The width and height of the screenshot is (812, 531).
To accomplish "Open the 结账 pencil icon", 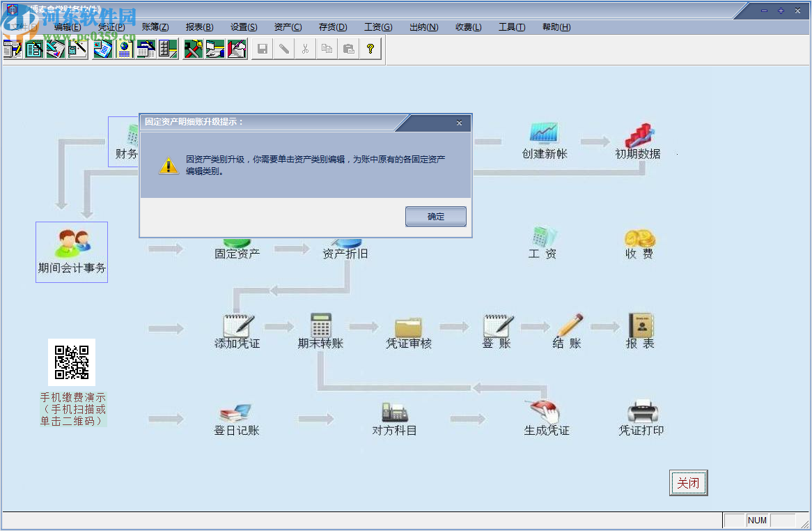I will pos(570,325).
